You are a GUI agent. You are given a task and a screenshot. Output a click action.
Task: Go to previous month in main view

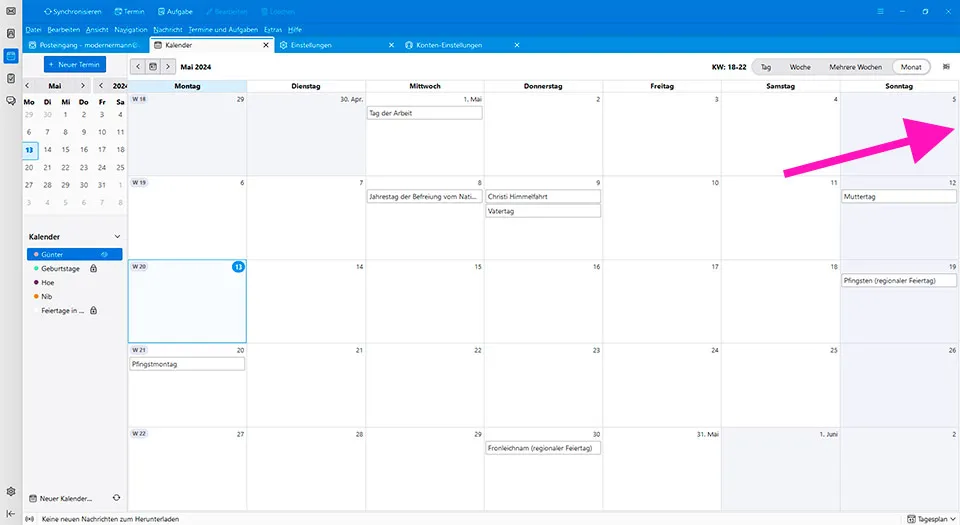click(138, 67)
